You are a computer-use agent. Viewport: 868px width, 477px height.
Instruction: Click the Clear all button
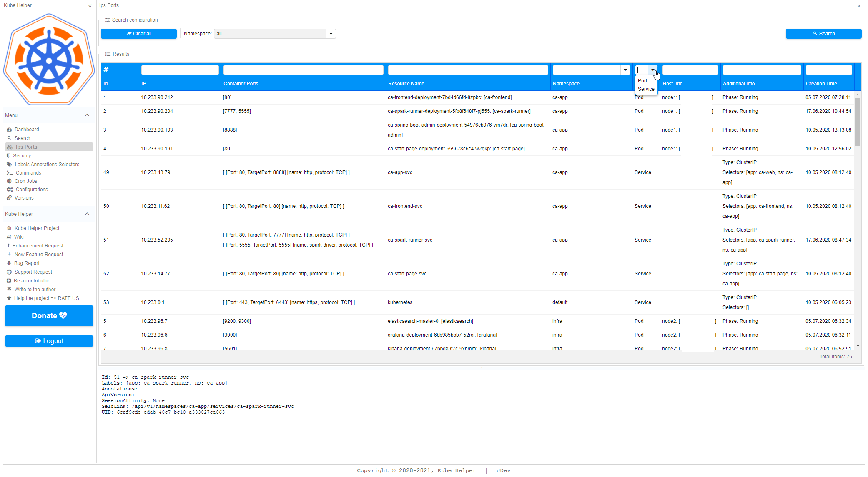coord(139,34)
